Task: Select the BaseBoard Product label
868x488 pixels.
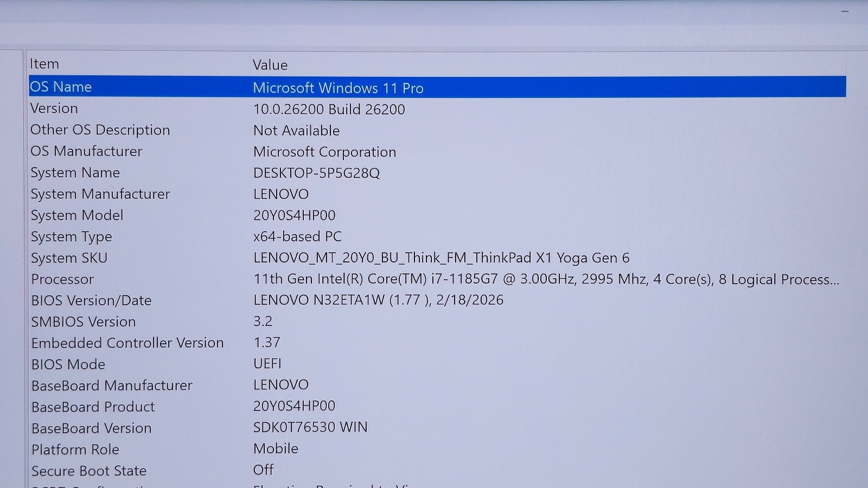Action: (93, 407)
